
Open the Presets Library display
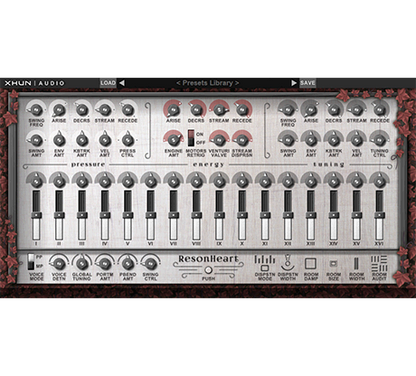(208, 83)
